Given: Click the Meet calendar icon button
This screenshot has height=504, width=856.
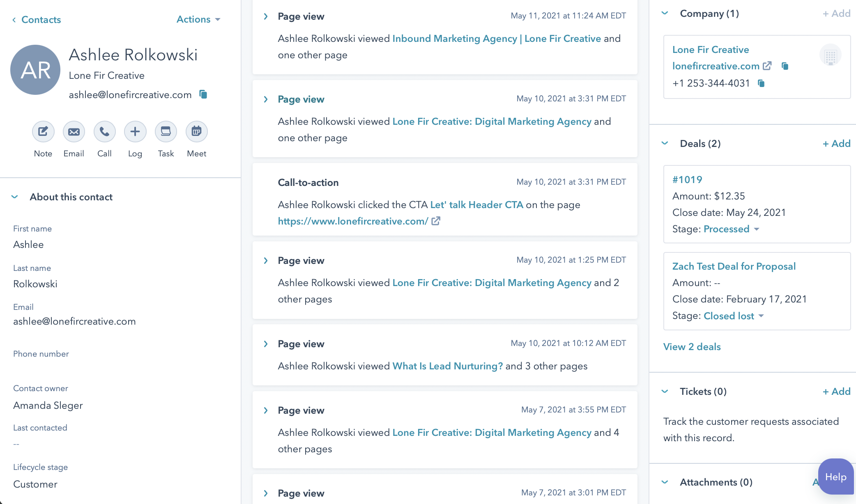Looking at the screenshot, I should pos(197,132).
